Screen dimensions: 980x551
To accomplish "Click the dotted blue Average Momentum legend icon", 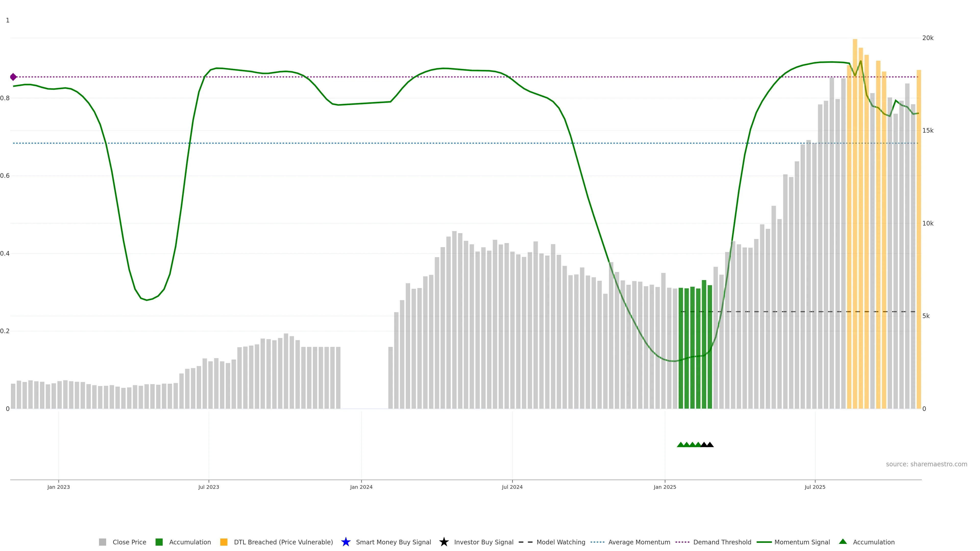I will pos(597,542).
